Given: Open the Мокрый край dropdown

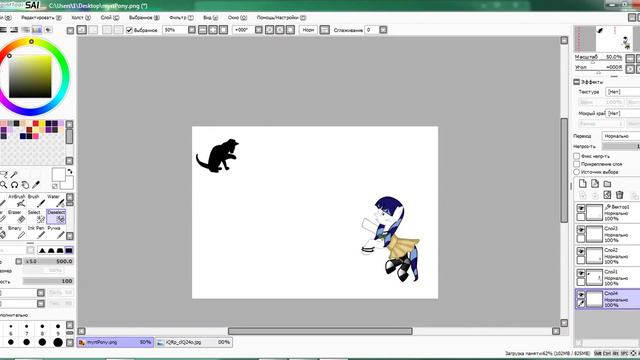Looking at the screenshot, I should pos(622,113).
